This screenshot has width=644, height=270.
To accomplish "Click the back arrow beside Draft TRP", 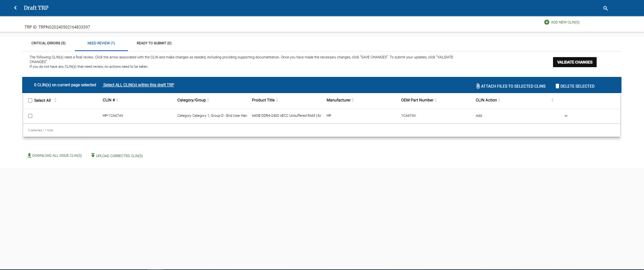I will click(15, 8).
